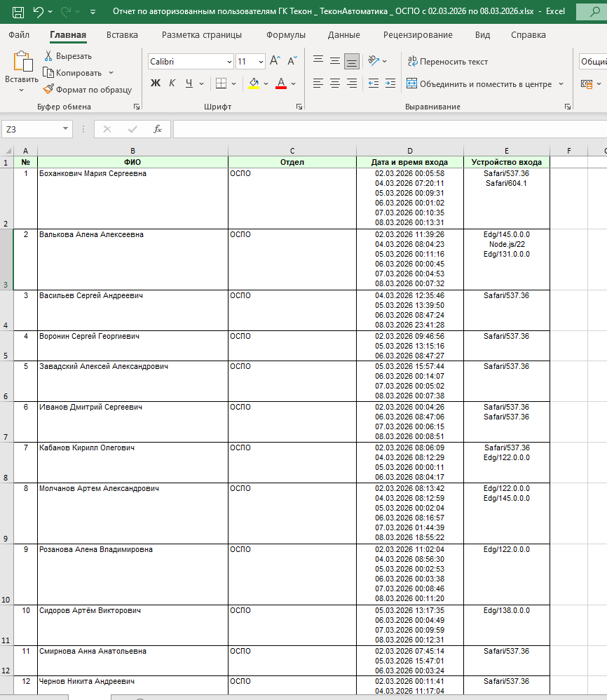Click Вырезать (cut) button
607x700 pixels.
coord(68,56)
